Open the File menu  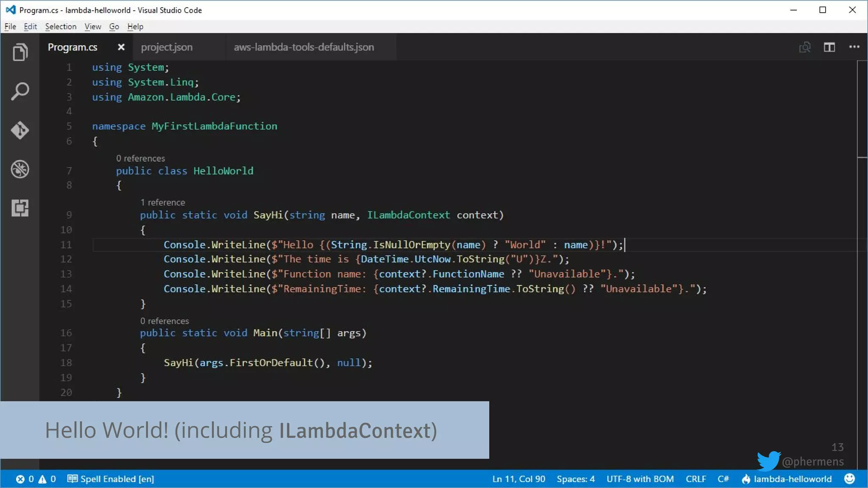click(x=10, y=26)
